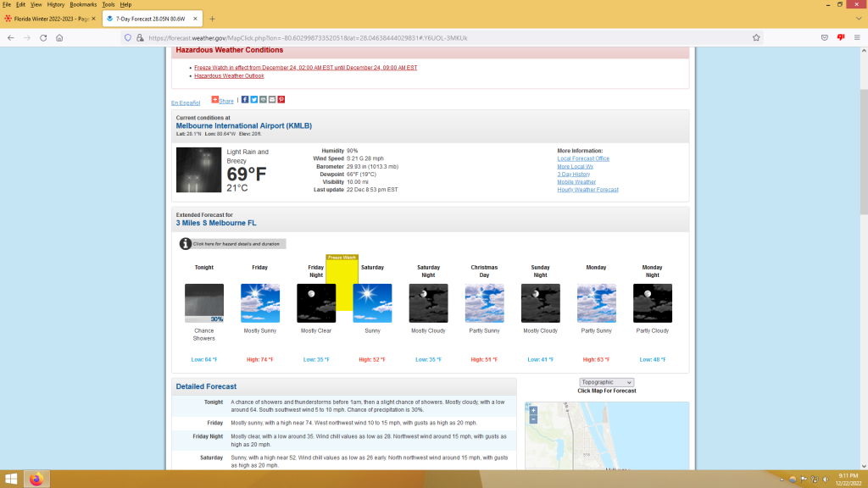Screen dimensions: 868x488
Task: Share forecast by email icon
Action: [x=272, y=100]
